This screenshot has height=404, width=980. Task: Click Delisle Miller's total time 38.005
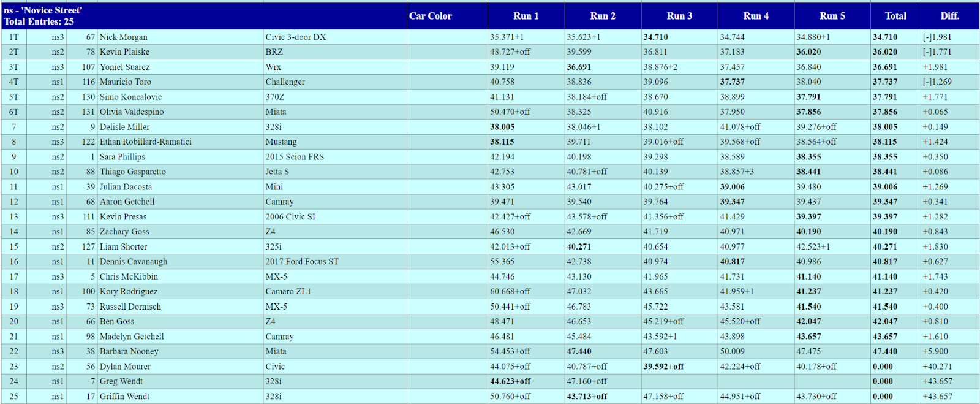tap(885, 127)
